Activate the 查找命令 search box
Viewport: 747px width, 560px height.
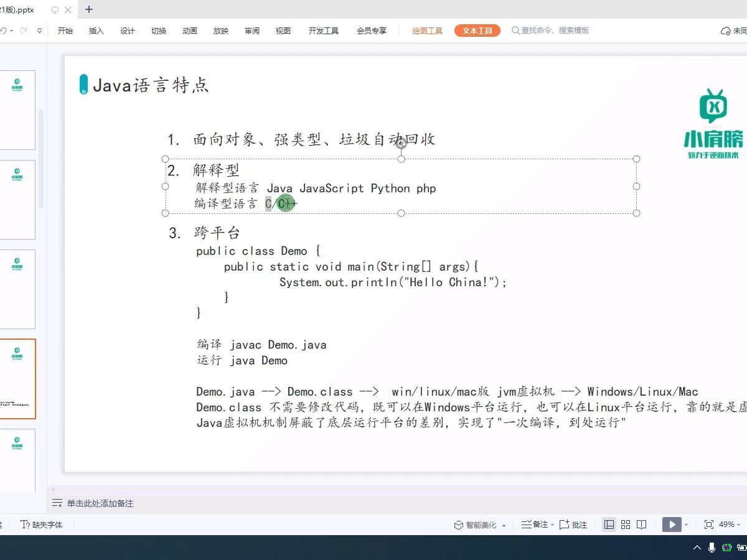(551, 30)
